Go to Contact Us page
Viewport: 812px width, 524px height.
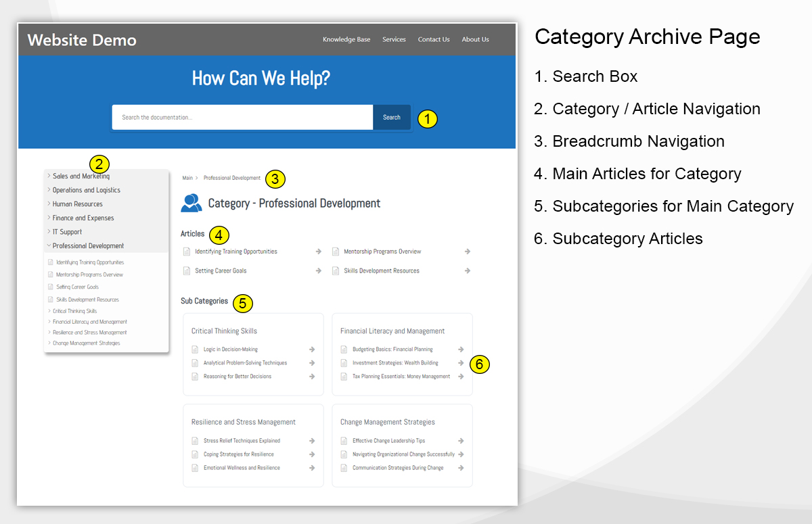(x=434, y=39)
